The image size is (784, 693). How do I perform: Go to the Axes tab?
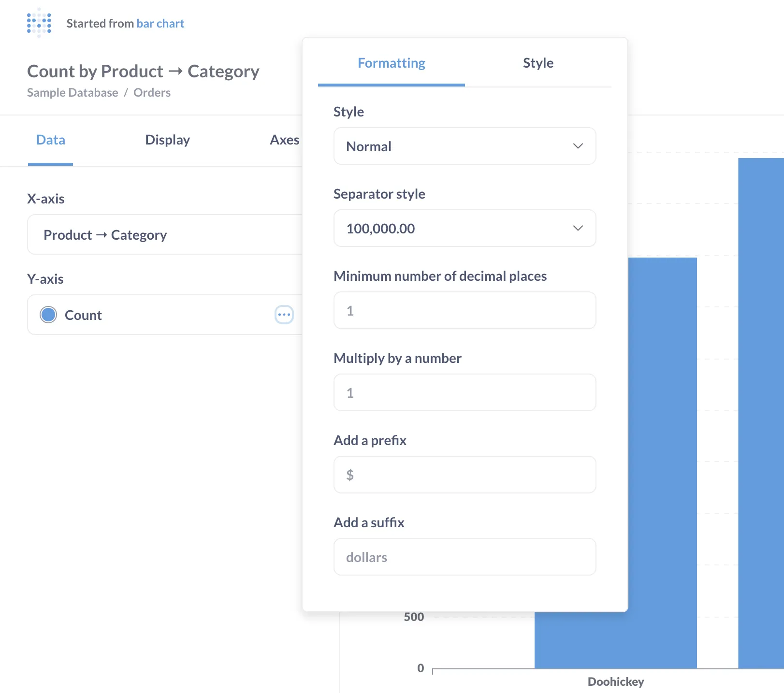tap(284, 140)
